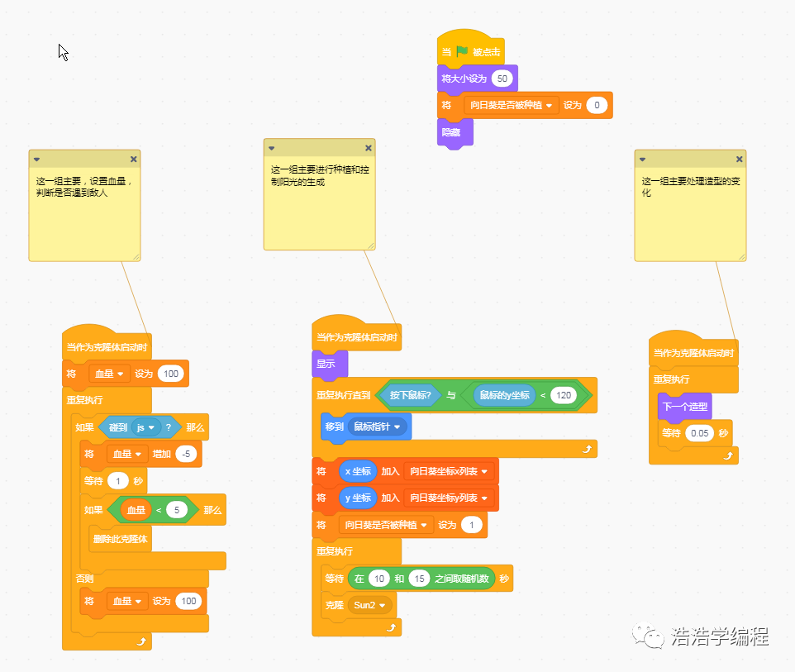Edit the random minimum value 10

pyautogui.click(x=378, y=579)
